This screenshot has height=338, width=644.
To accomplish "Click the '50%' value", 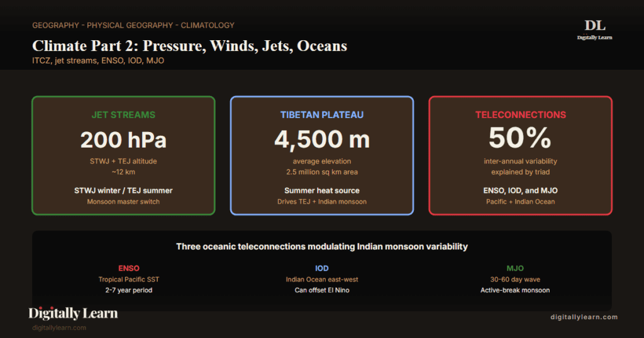I will point(520,138).
